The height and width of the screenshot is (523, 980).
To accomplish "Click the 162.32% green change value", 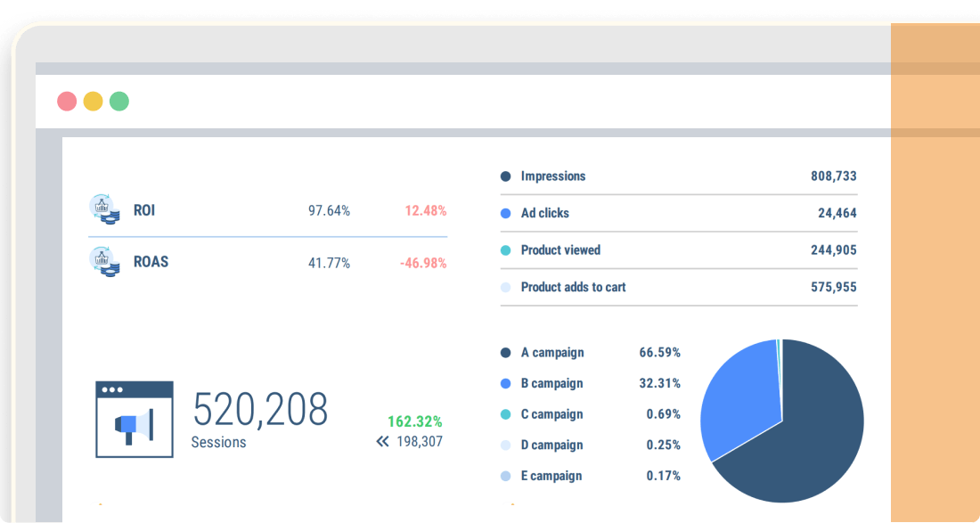I will coord(414,421).
